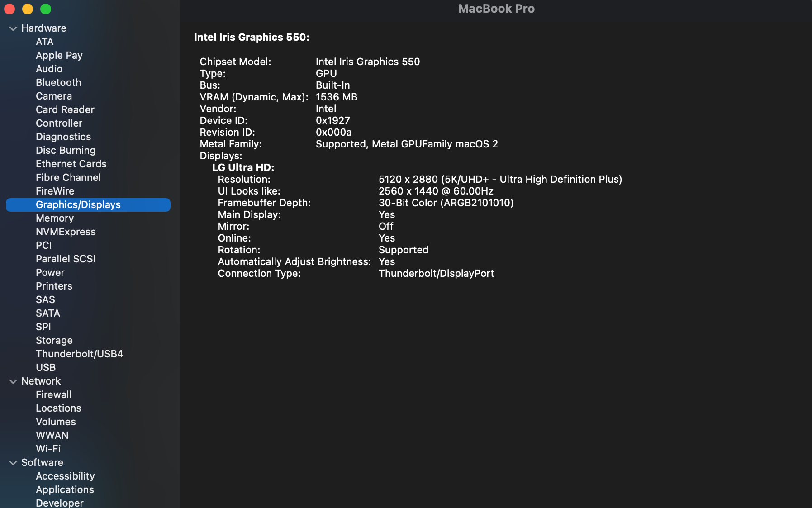Select Printers in the sidebar
Image resolution: width=812 pixels, height=508 pixels.
[54, 286]
